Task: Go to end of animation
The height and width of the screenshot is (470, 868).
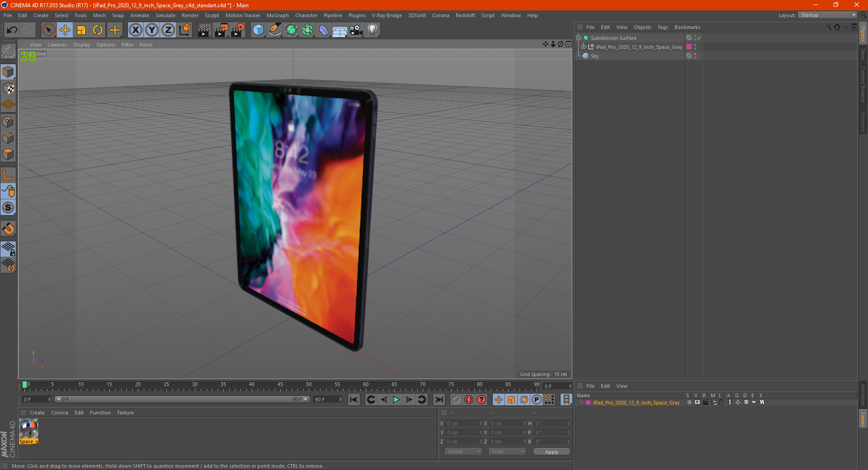Action: click(439, 399)
